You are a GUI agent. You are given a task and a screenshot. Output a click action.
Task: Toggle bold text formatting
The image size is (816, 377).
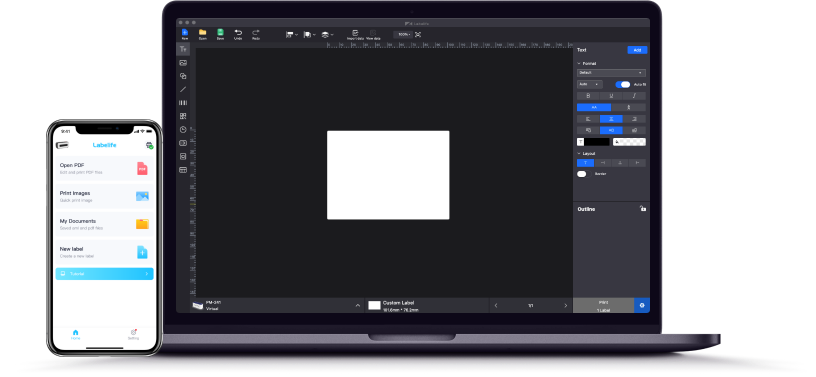(588, 96)
